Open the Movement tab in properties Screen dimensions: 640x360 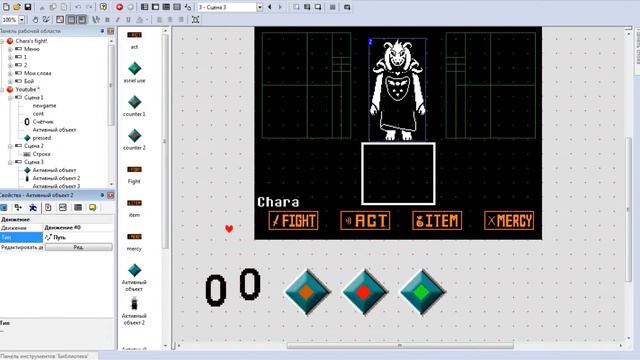pyautogui.click(x=33, y=207)
